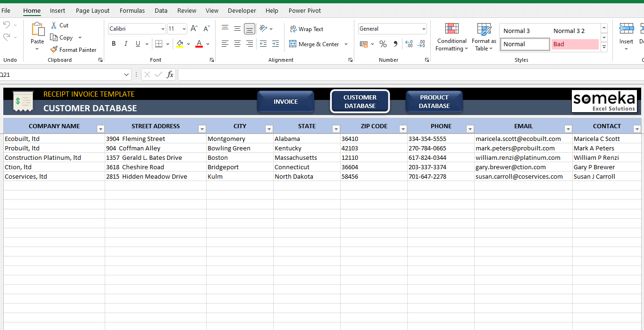Open the COMPANY NAME column filter

tap(100, 128)
